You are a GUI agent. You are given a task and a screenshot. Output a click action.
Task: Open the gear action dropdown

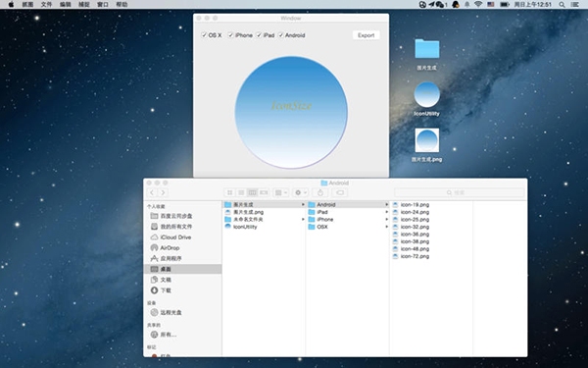[x=301, y=192]
